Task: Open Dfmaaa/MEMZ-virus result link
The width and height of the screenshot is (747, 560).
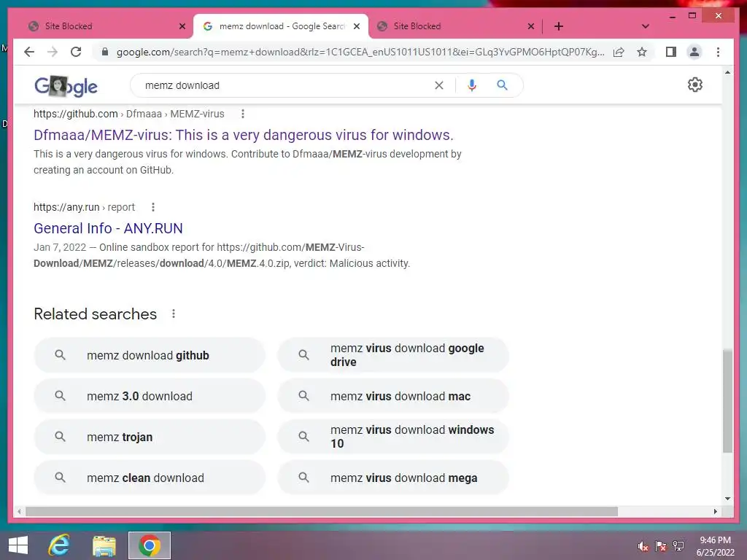Action: [244, 135]
